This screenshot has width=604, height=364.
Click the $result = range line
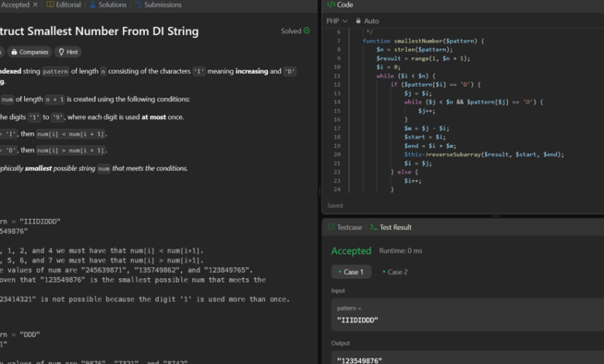(x=423, y=59)
